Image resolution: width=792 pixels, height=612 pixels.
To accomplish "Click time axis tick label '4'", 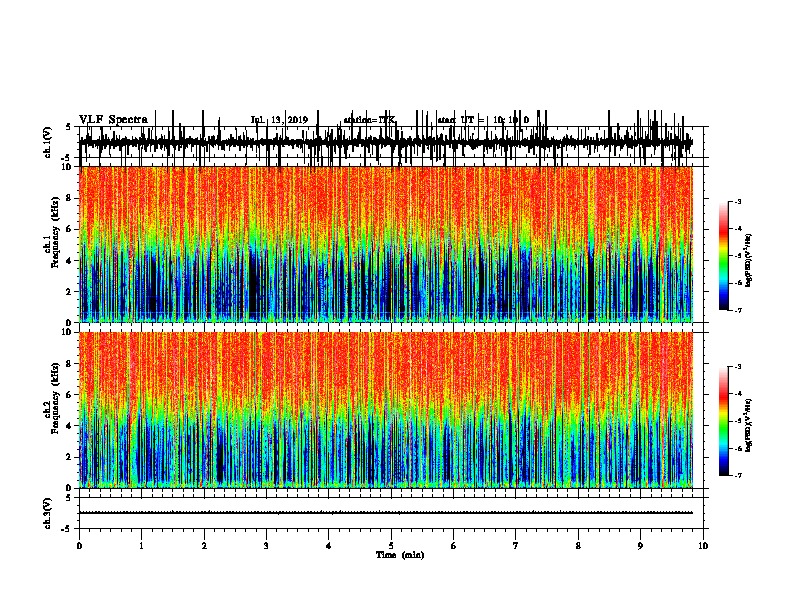I will [329, 546].
